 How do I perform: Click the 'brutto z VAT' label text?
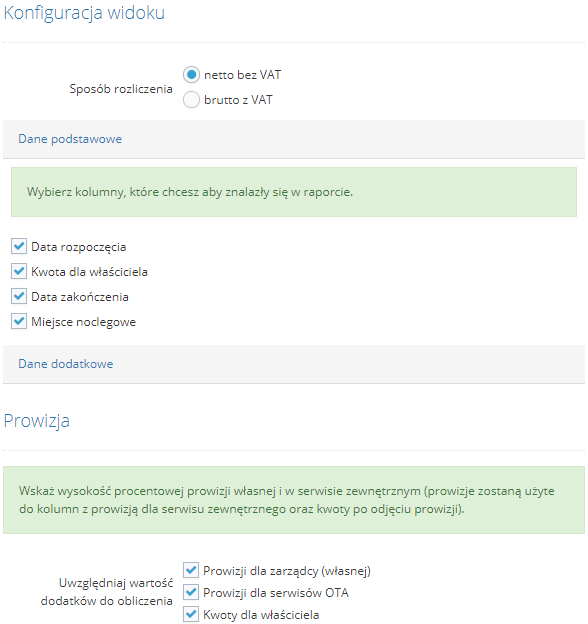[238, 100]
